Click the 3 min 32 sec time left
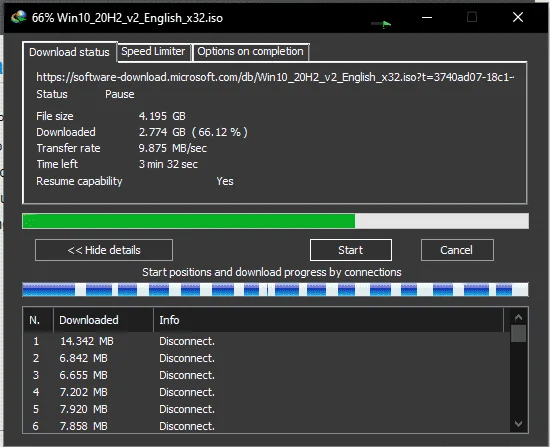 168,164
